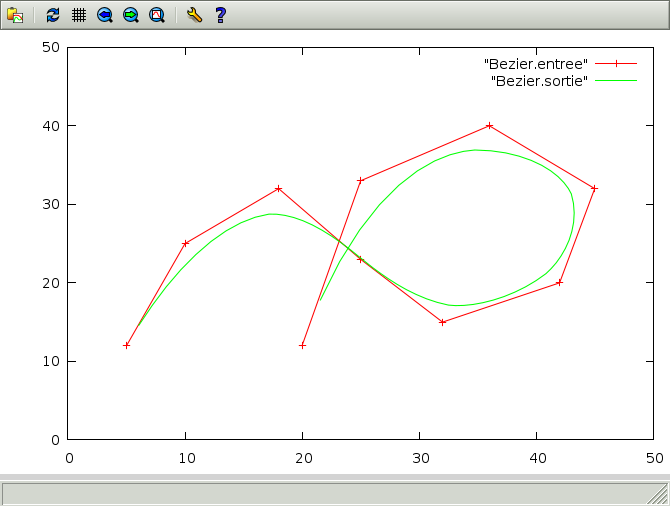Autoscale the plot with the magnifier icon
670x506 pixels.
click(157, 15)
